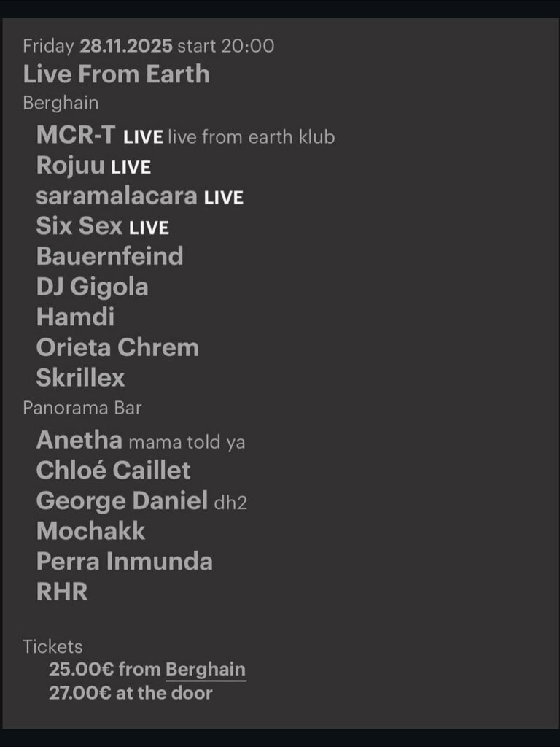Click on Mochakk
The height and width of the screenshot is (747, 560).
click(90, 531)
